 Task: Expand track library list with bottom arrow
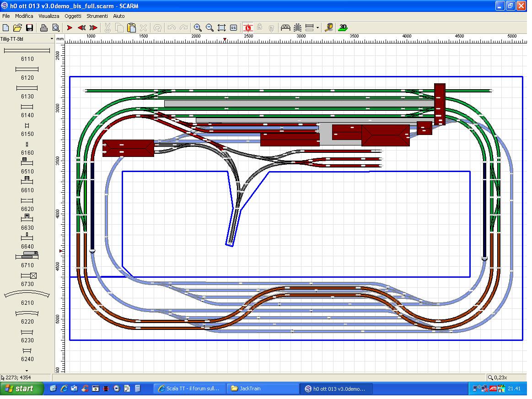(x=27, y=371)
